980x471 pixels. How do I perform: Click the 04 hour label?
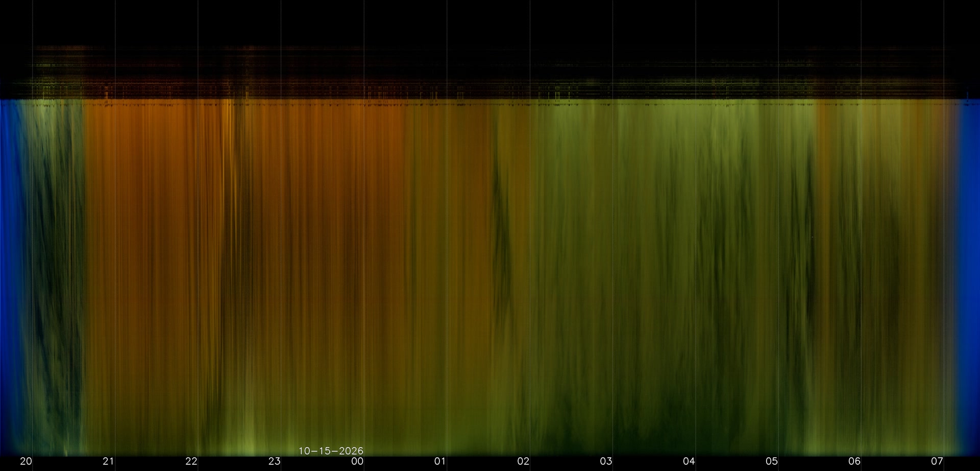pyautogui.click(x=689, y=461)
